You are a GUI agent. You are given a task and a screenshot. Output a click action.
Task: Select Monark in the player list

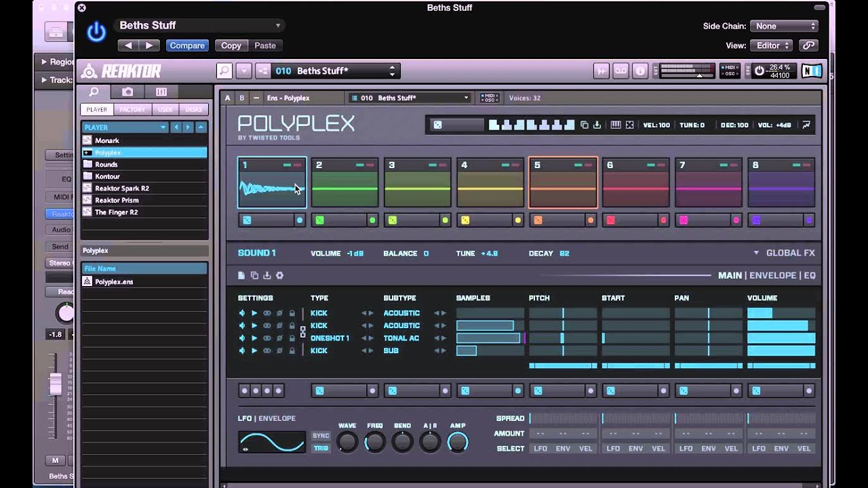click(x=144, y=140)
